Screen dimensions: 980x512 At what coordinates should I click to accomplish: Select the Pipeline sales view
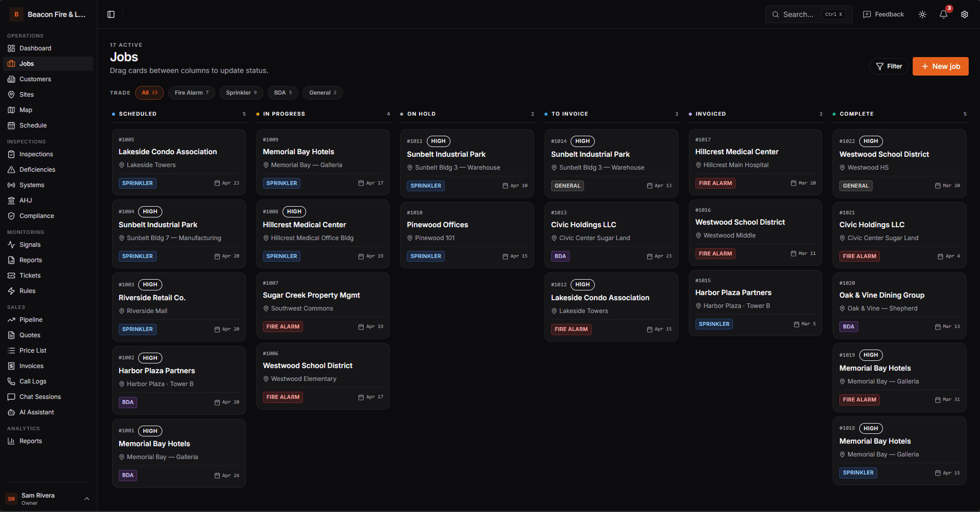click(30, 319)
